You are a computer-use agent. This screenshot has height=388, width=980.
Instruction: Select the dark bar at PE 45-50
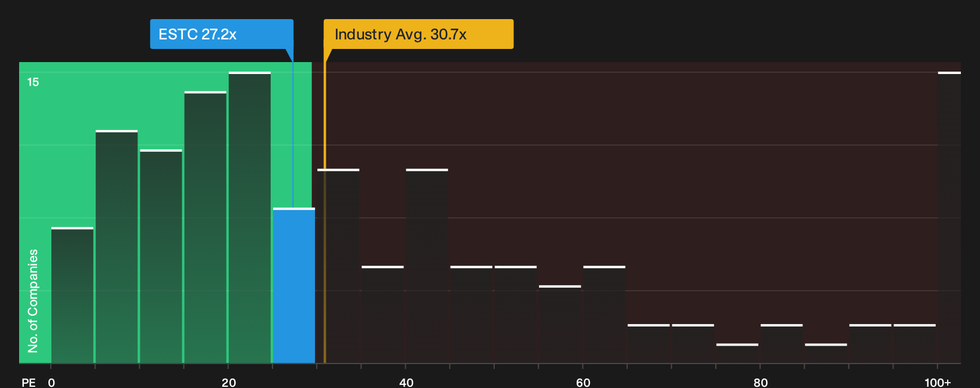point(471,315)
